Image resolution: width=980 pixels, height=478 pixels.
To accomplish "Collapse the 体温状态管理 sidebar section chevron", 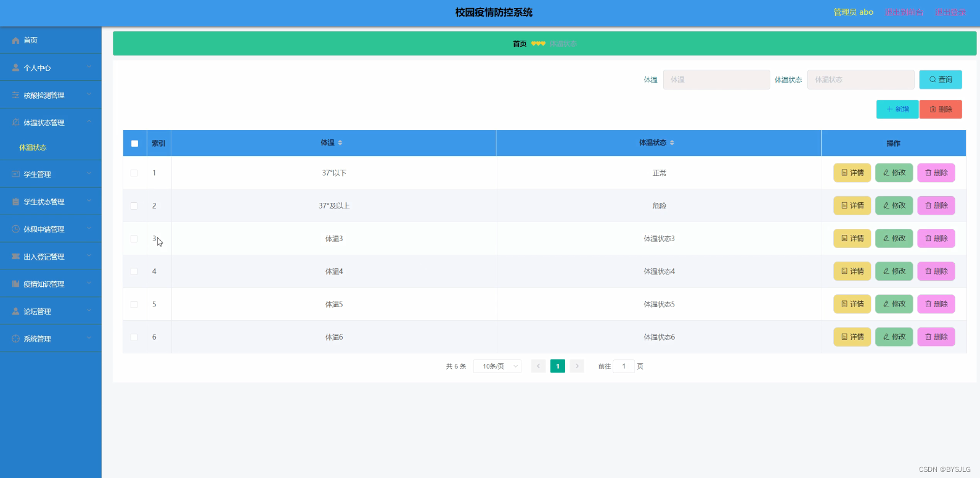I will pos(89,122).
